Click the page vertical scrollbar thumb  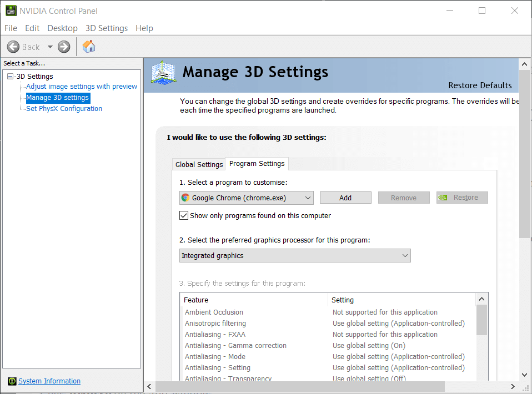tap(525, 154)
